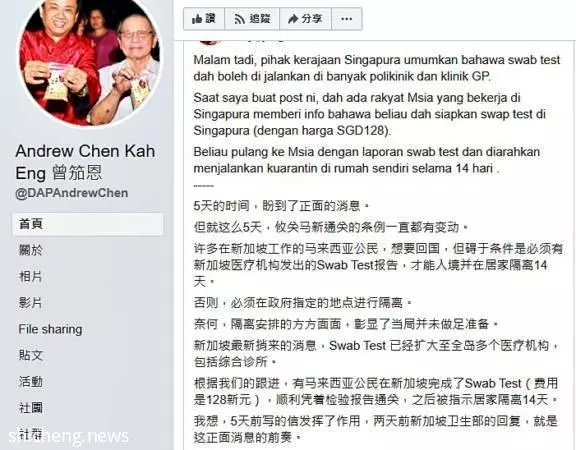
Task: Select the 首頁 (Home) sidebar tab
Action: tap(88, 224)
